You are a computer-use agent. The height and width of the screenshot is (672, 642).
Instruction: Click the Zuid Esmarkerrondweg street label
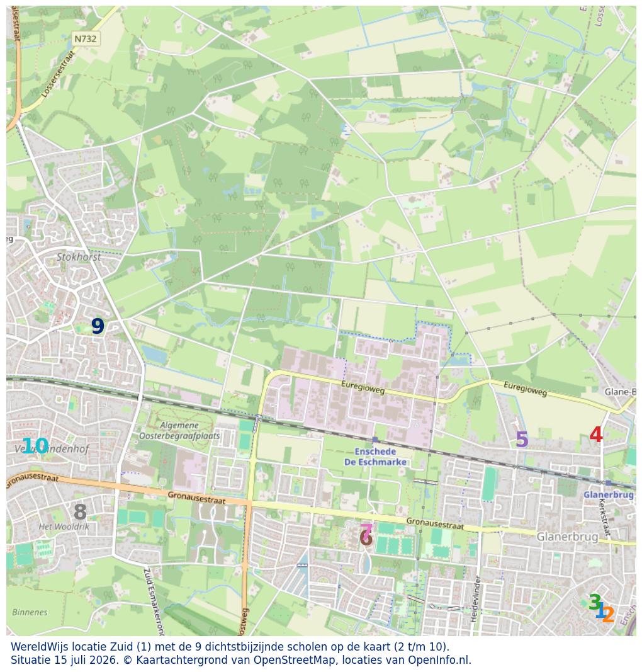[154, 601]
